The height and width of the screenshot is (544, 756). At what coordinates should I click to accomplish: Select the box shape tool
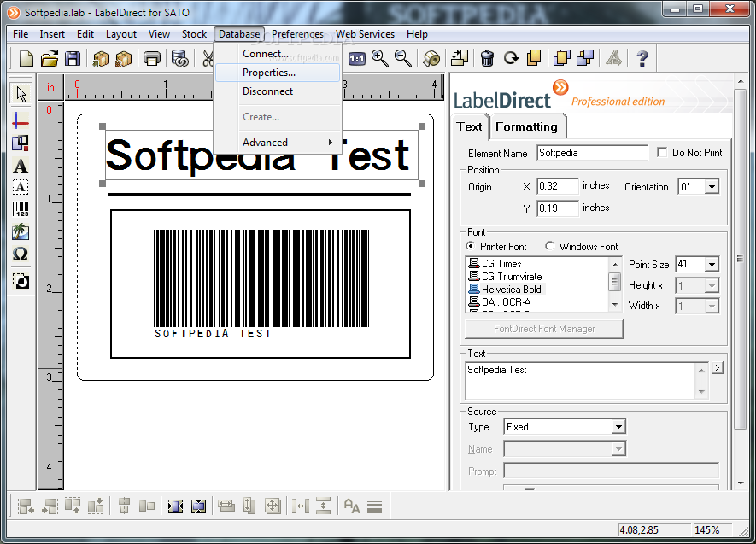[21, 143]
